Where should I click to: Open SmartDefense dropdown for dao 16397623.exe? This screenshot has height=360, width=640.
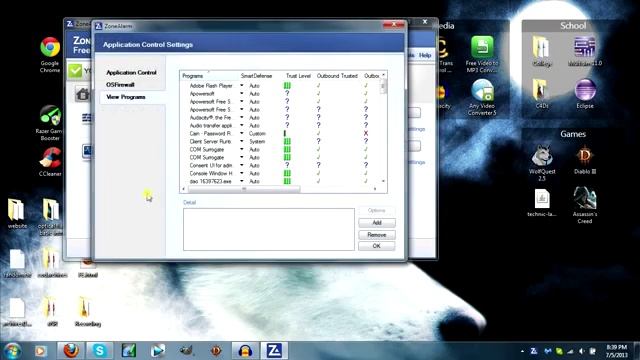242,181
